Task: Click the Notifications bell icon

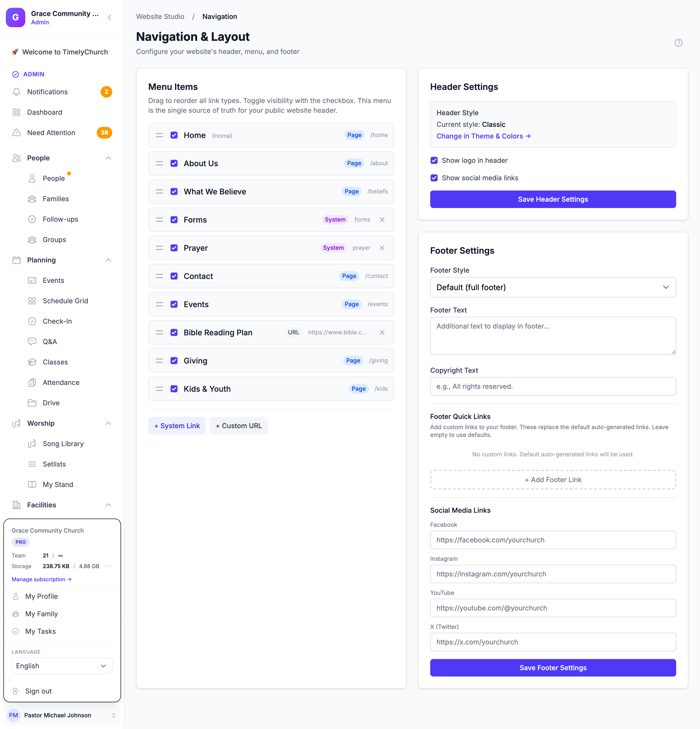Action: (16, 92)
